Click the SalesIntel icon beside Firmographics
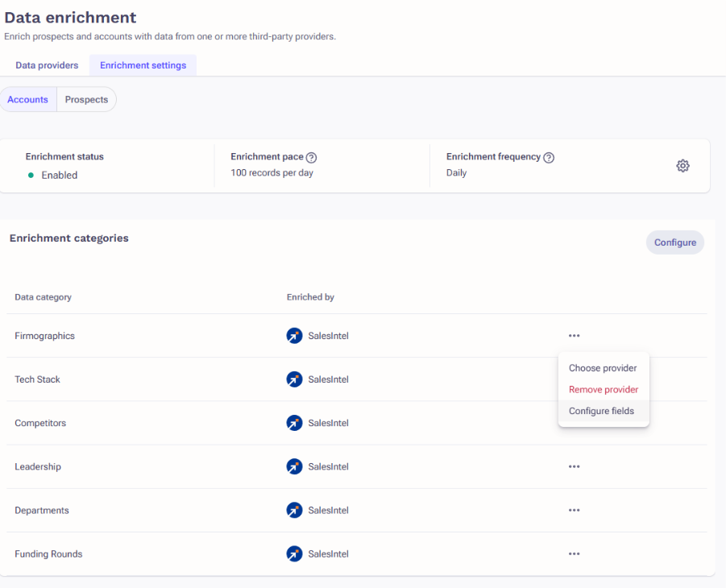 coord(294,335)
